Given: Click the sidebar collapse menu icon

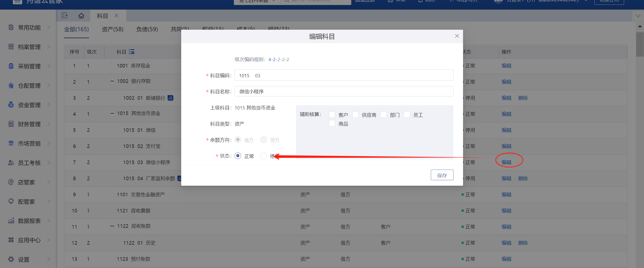Looking at the screenshot, I should point(64,16).
